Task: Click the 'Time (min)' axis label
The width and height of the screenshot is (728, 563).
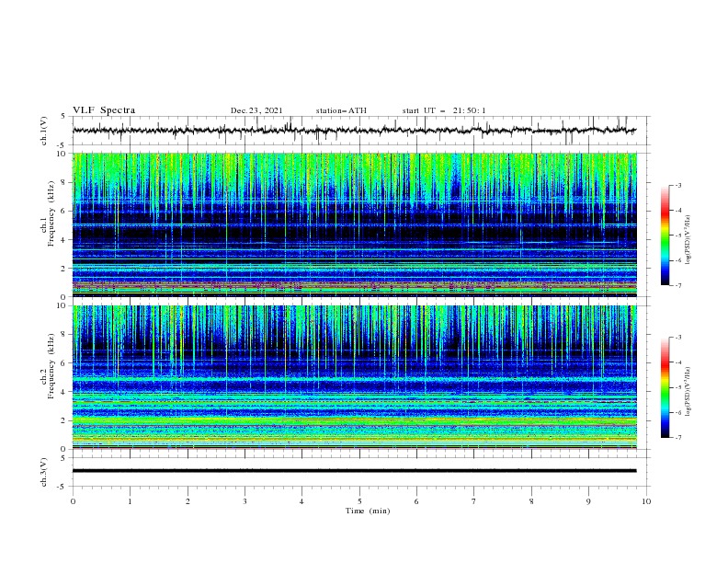Action: click(x=368, y=511)
